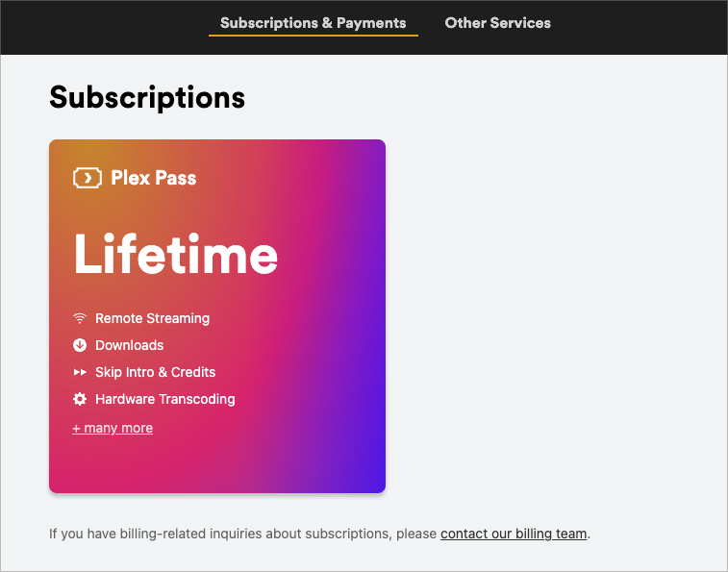Click the Plex Pass ticket icon
The width and height of the screenshot is (728, 572).
click(x=88, y=178)
